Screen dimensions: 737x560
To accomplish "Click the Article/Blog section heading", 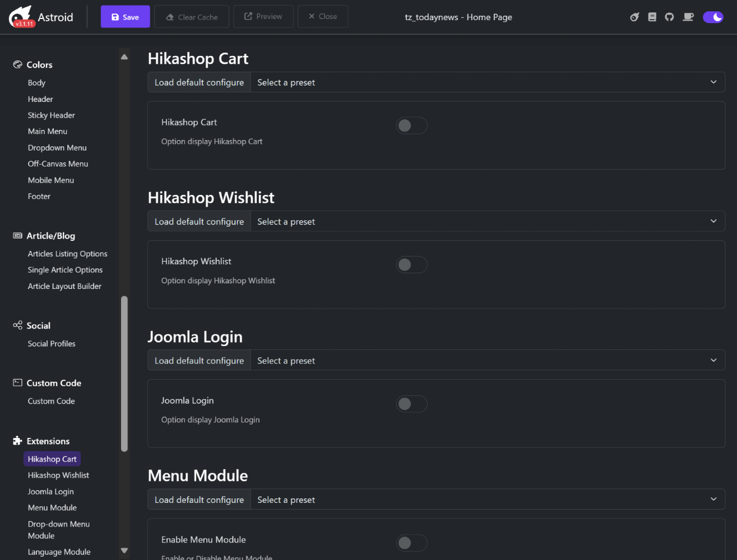I will 50,236.
